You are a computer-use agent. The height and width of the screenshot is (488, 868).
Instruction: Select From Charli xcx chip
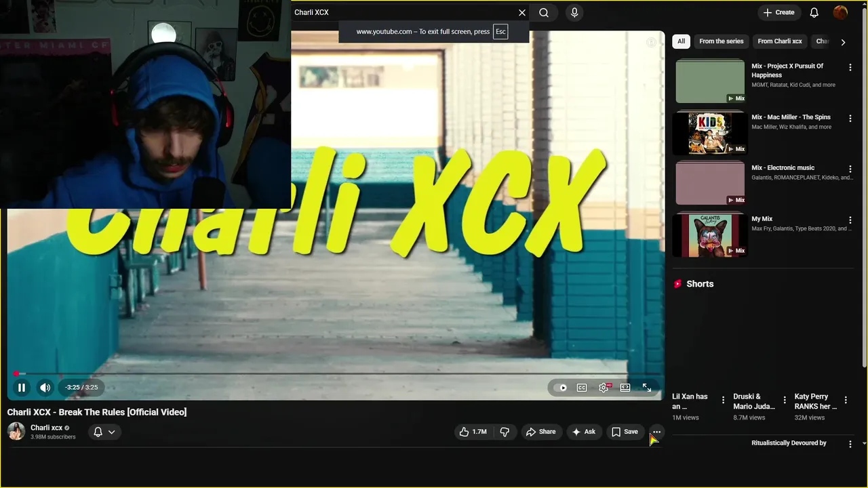pyautogui.click(x=779, y=41)
